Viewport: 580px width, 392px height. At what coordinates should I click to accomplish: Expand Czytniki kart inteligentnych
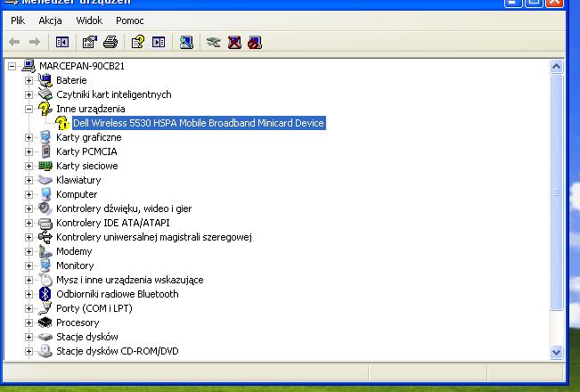point(29,94)
